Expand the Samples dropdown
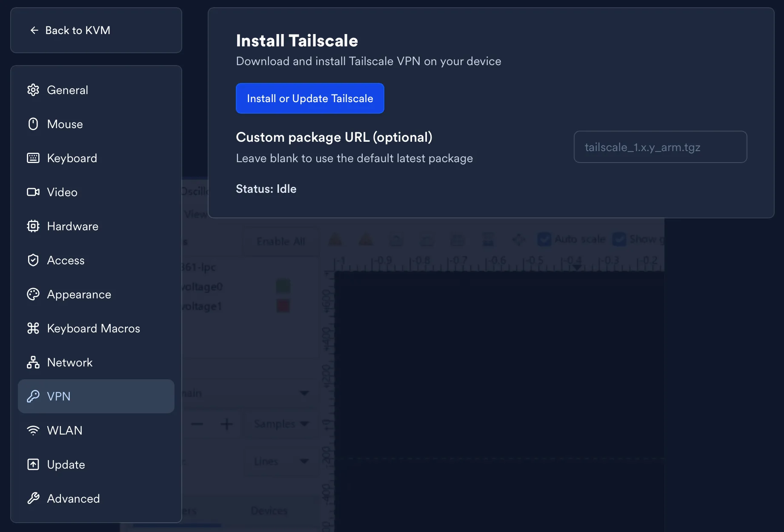The height and width of the screenshot is (532, 784). point(281,424)
